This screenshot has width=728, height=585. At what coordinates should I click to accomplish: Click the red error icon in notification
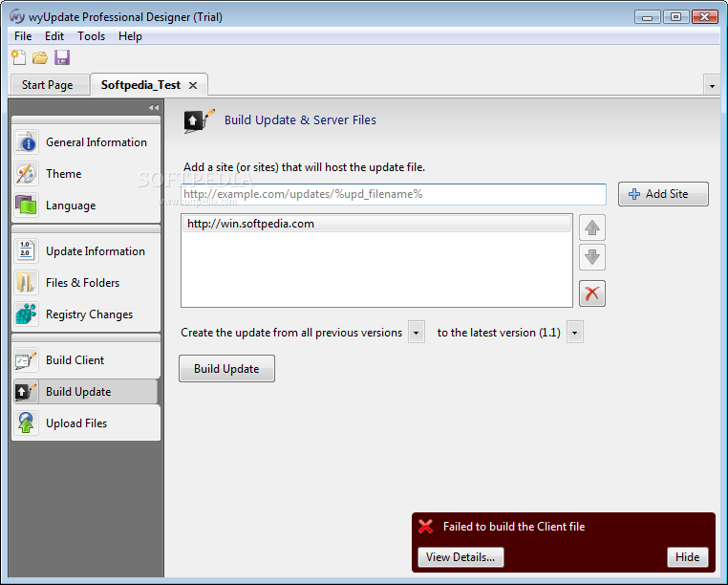pyautogui.click(x=426, y=527)
